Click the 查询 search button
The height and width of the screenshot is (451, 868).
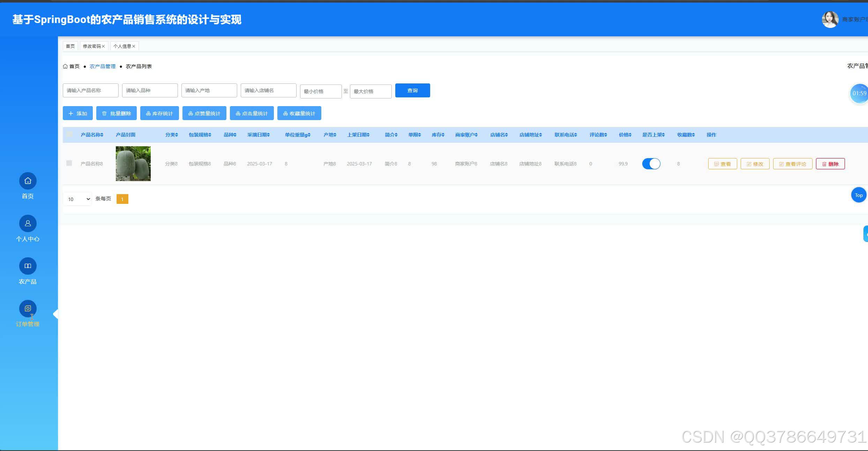(412, 90)
